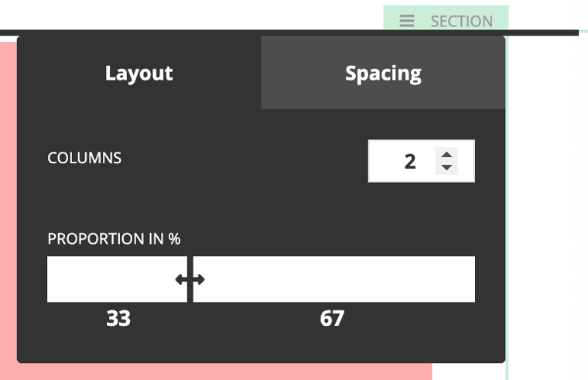The width and height of the screenshot is (588, 380).
Task: Click the SECTION label tag
Action: pyautogui.click(x=461, y=21)
